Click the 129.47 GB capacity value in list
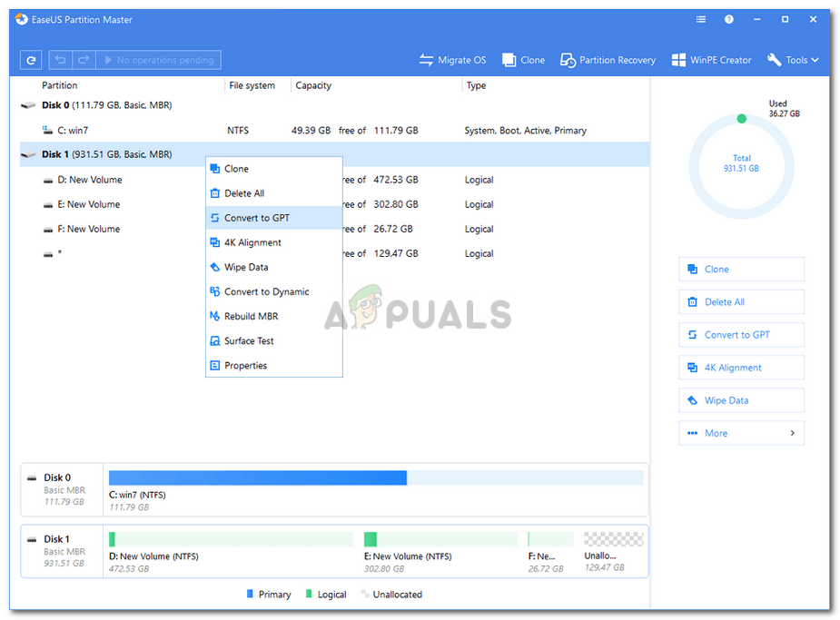Image resolution: width=840 pixels, height=620 pixels. (x=396, y=254)
